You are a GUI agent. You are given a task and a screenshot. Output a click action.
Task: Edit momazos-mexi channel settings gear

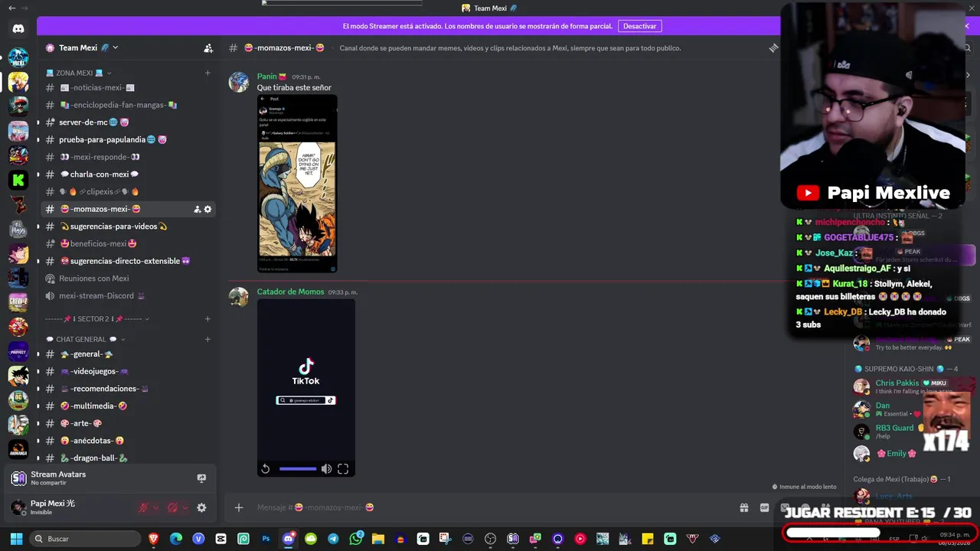click(x=207, y=209)
